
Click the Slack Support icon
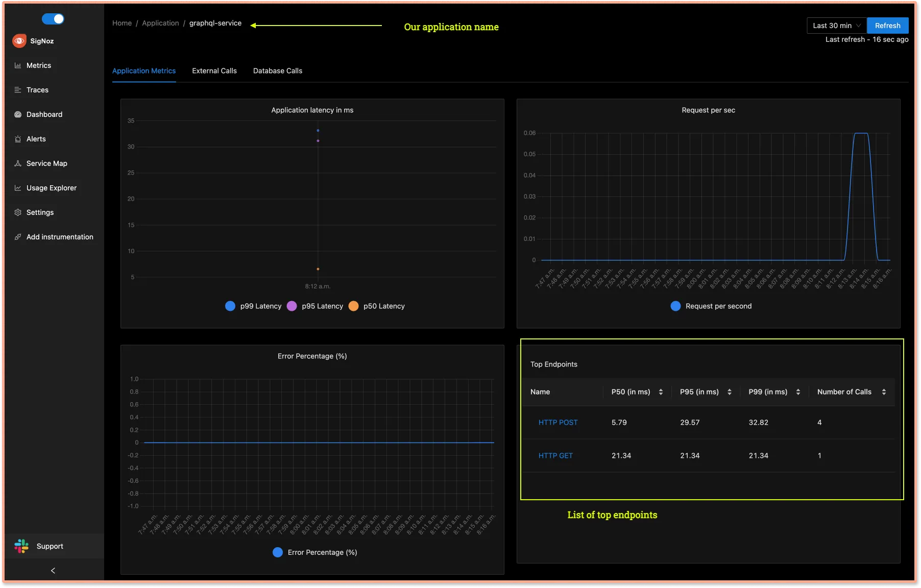point(21,546)
